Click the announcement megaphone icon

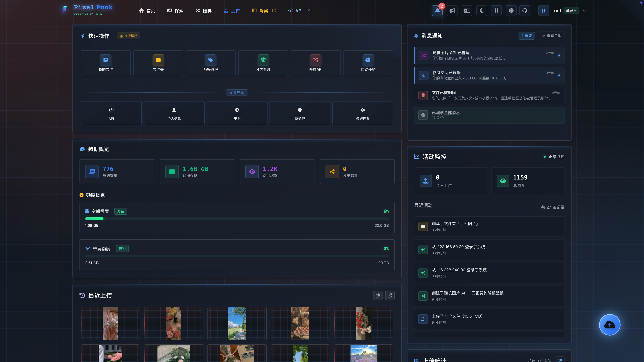[452, 11]
